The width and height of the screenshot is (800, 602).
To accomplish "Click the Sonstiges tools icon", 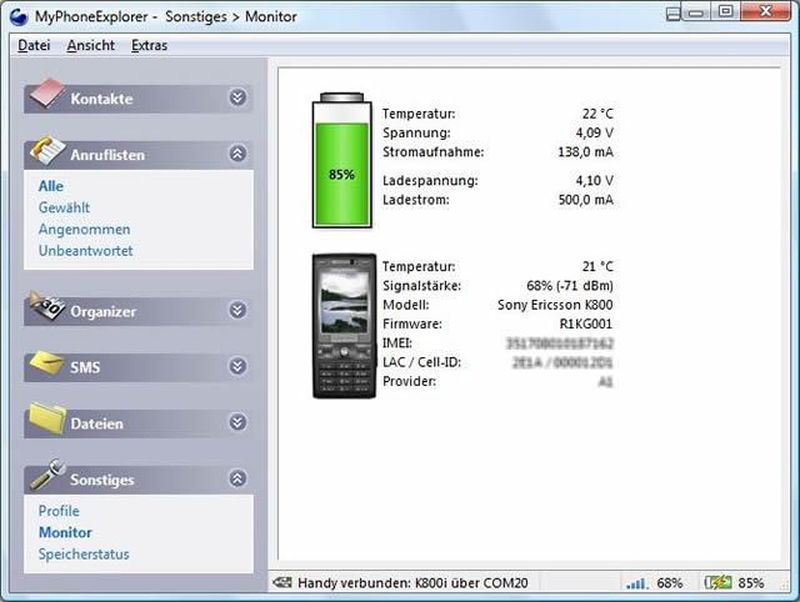I will coord(47,475).
